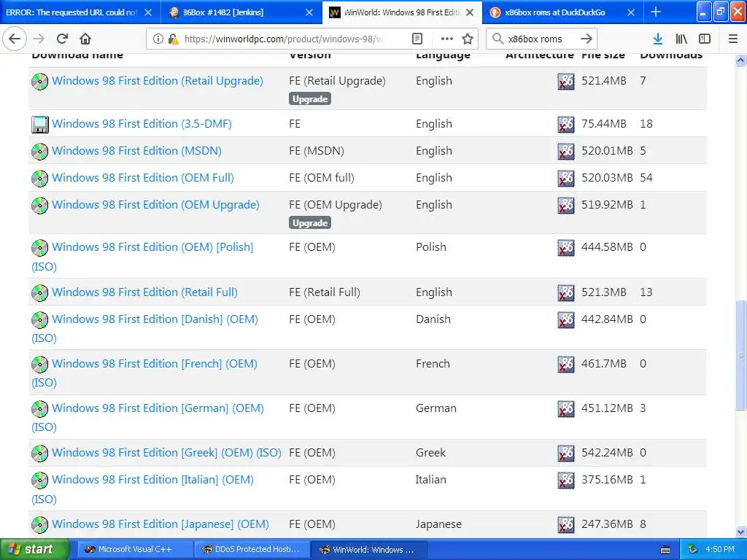Open Windows 98 First Edition (Retail Upgrade) link

pos(158,80)
